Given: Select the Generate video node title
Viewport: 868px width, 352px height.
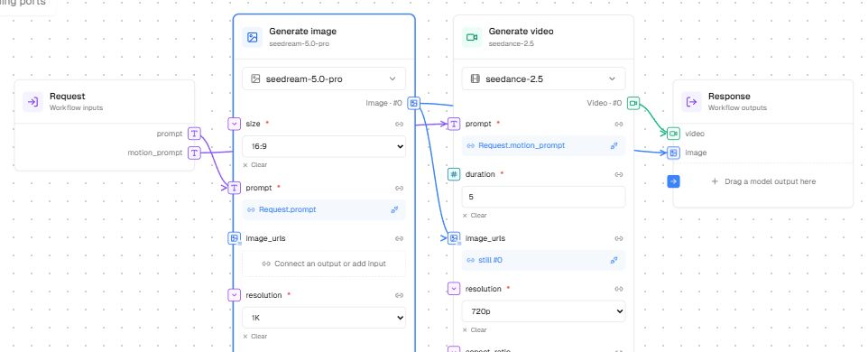Looking at the screenshot, I should click(x=521, y=32).
